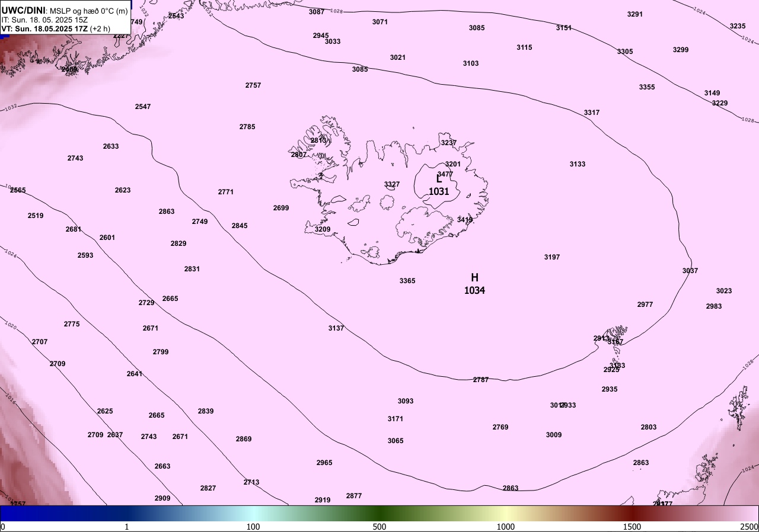Click the 3209 value over southwest Iceland

tap(323, 229)
